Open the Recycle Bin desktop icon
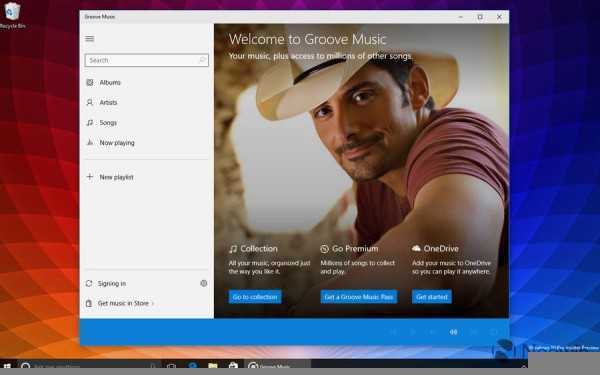 (x=12, y=15)
